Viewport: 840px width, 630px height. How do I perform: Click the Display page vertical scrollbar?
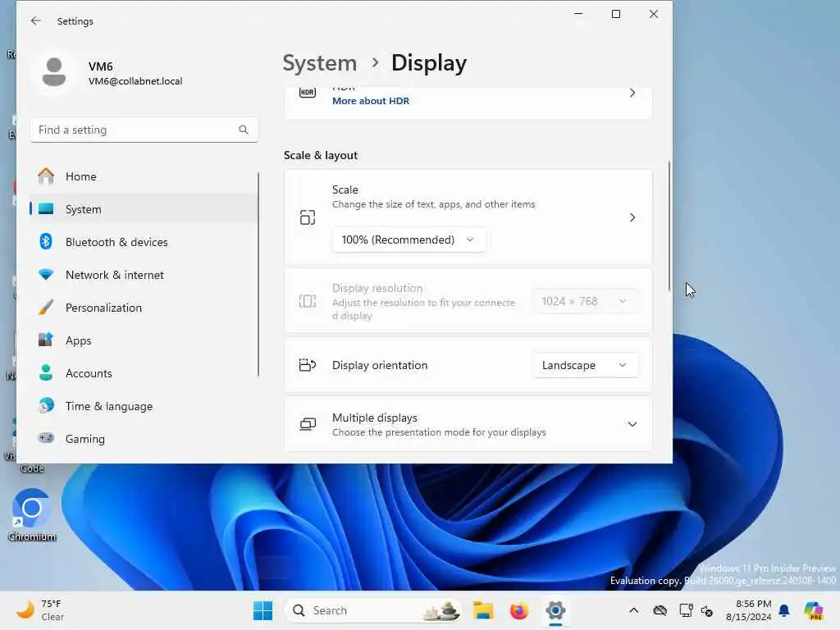pyautogui.click(x=669, y=226)
